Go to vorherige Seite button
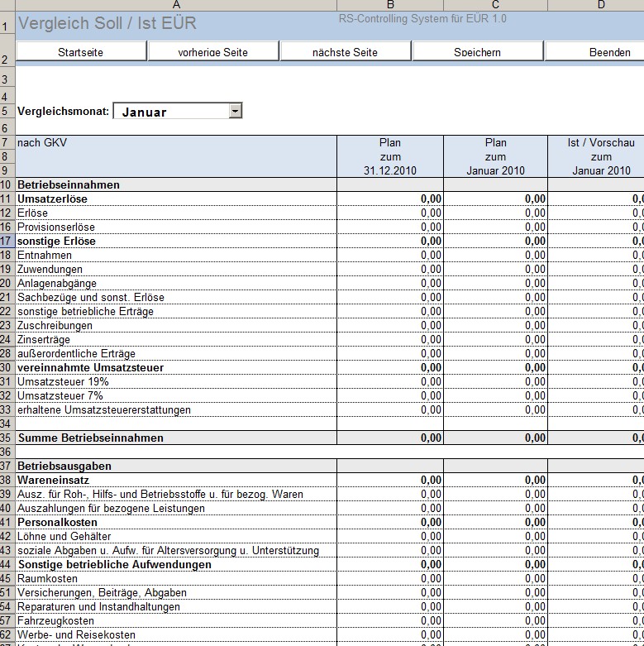The width and height of the screenshot is (644, 646). click(212, 52)
